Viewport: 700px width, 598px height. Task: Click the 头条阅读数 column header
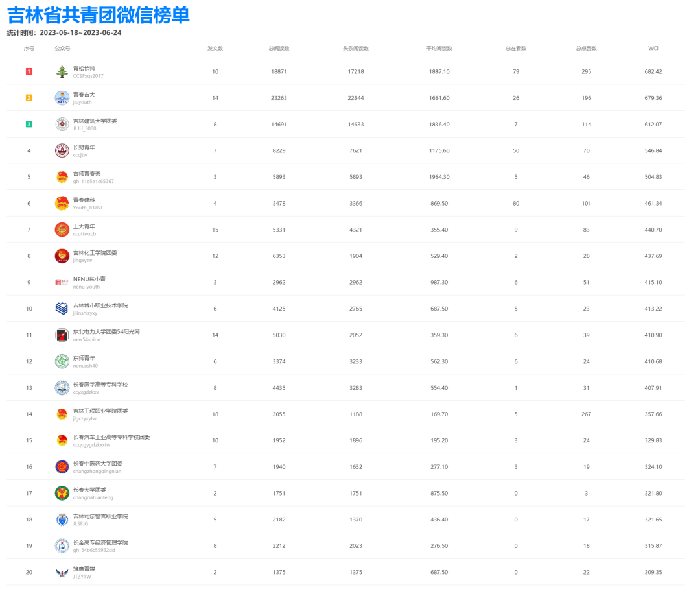coord(356,48)
